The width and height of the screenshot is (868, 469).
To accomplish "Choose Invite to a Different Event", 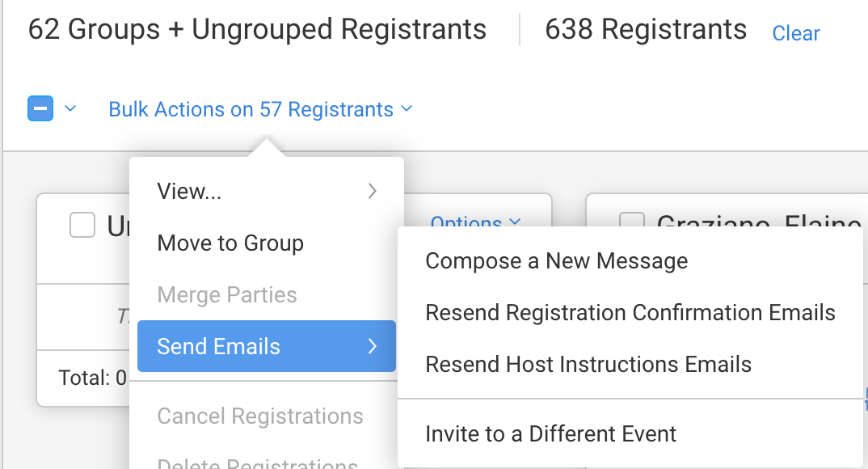I will [x=550, y=433].
